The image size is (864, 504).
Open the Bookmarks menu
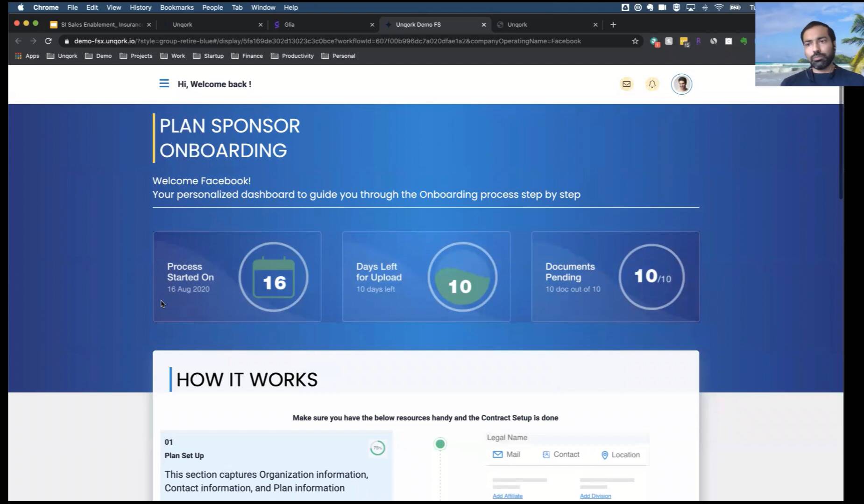coord(177,7)
